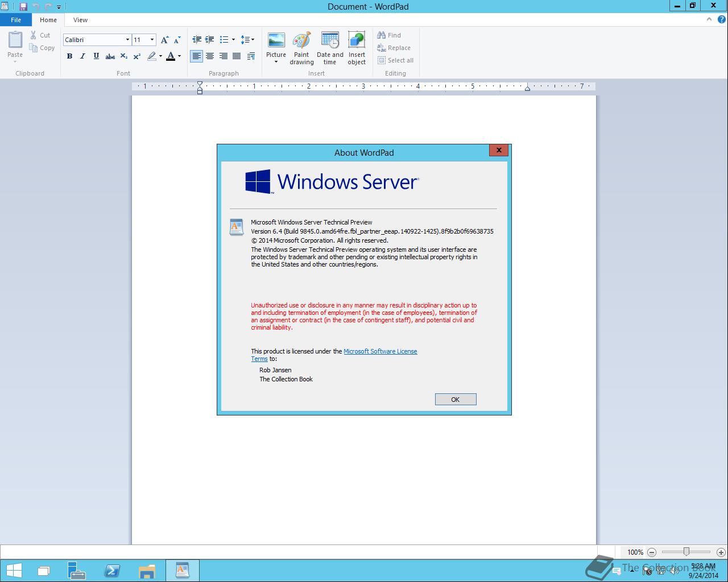Toggle Underline formatting
Image resolution: width=728 pixels, height=582 pixels.
(96, 56)
